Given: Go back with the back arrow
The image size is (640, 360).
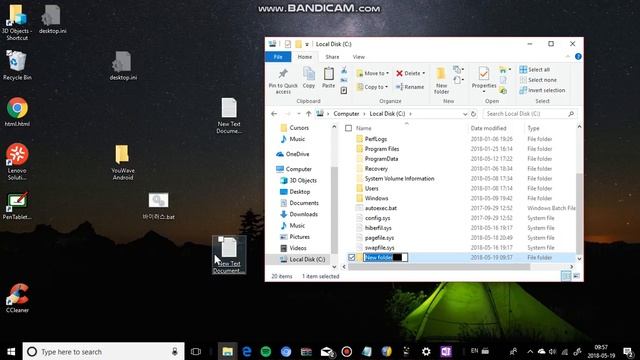Looking at the screenshot, I should coord(274,114).
